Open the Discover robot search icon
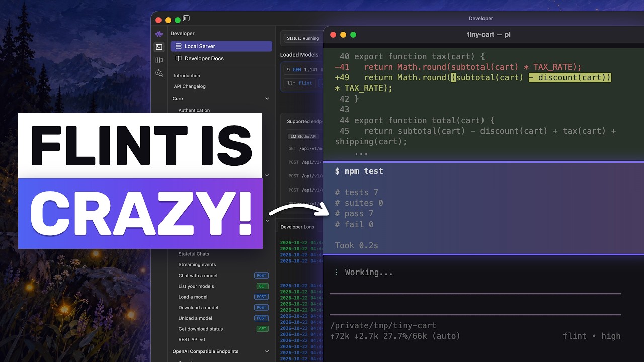The image size is (644, 362). (x=159, y=73)
